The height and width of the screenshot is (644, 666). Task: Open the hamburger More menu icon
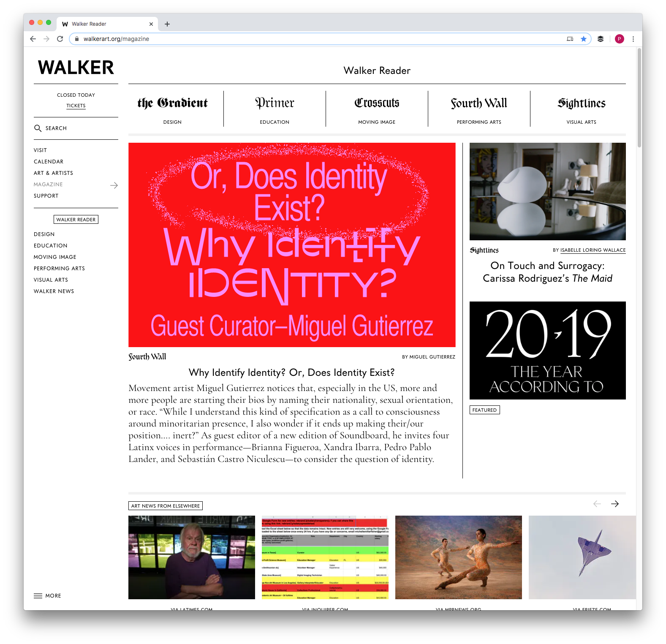pyautogui.click(x=38, y=596)
